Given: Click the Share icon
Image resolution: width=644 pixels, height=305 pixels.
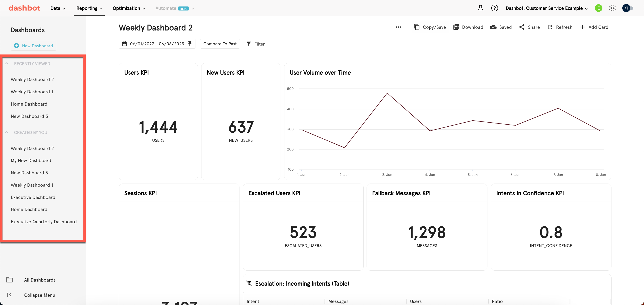Looking at the screenshot, I should [522, 27].
